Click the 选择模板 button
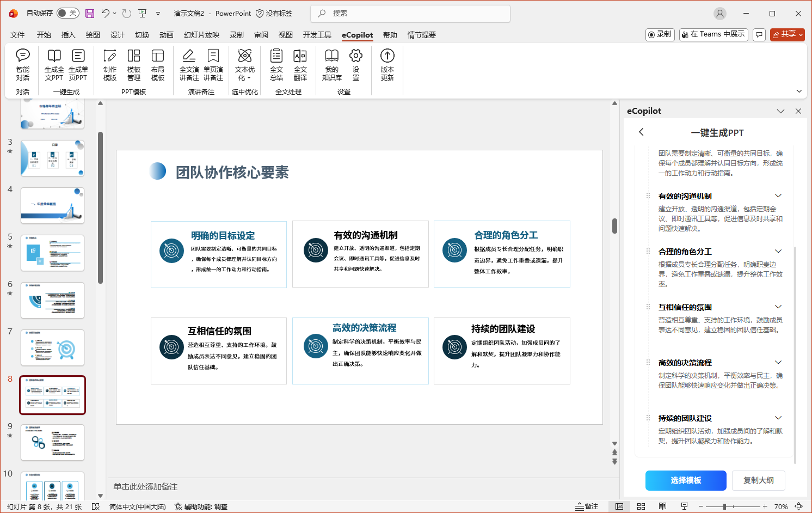Viewport: 812px width, 513px height. coord(686,480)
